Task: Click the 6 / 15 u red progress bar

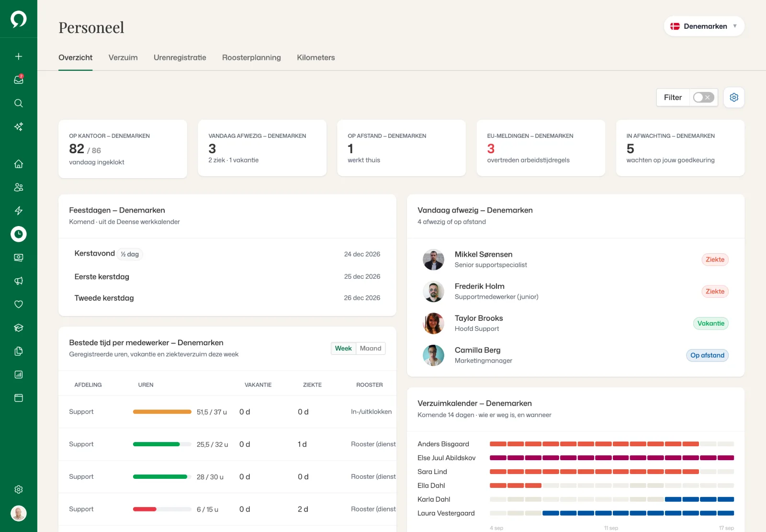Action: click(162, 509)
